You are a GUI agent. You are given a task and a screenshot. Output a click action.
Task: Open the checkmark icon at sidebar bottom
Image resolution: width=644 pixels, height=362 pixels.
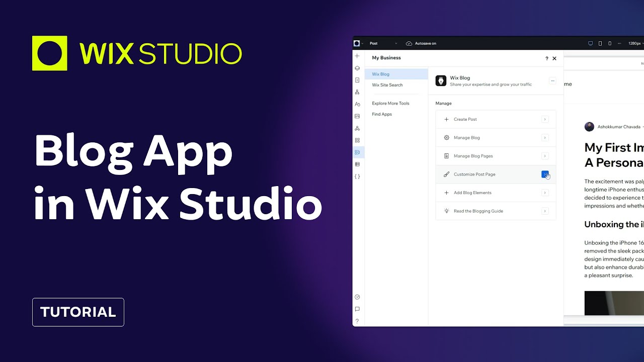click(x=357, y=297)
